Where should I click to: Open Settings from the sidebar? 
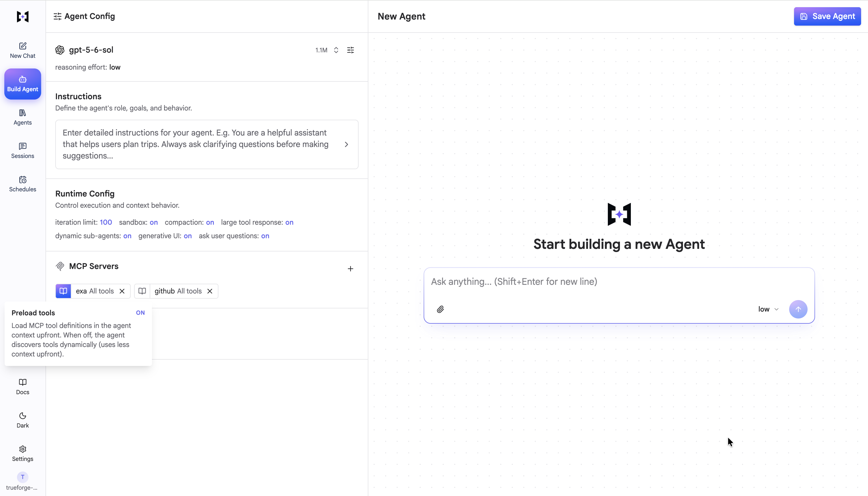coord(22,453)
